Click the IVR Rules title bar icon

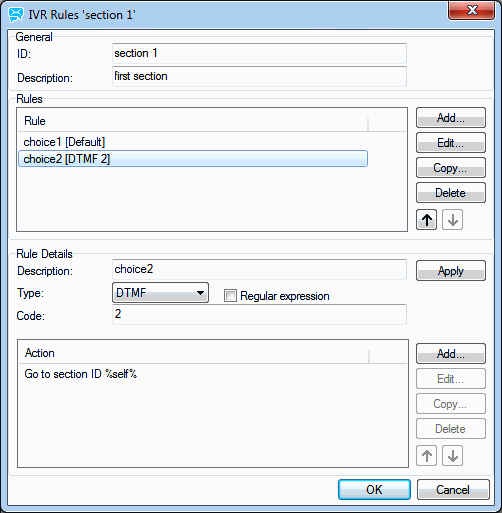16,15
